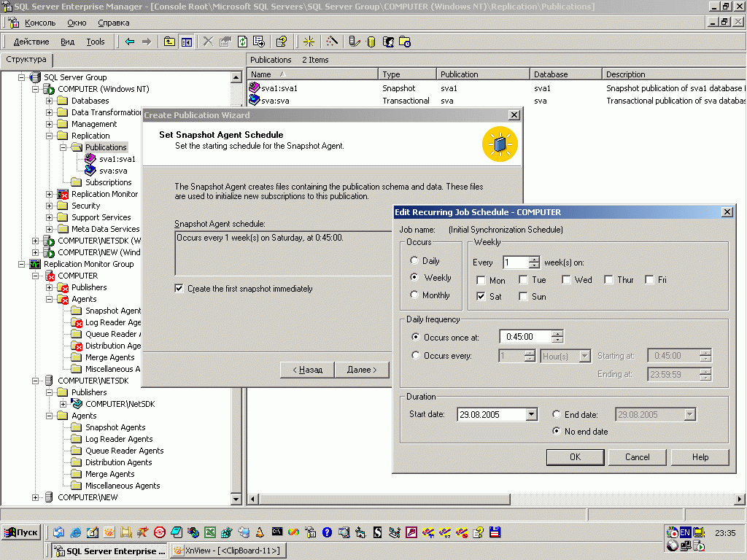Click the Export List toolbar icon
747x560 pixels.
(x=259, y=42)
